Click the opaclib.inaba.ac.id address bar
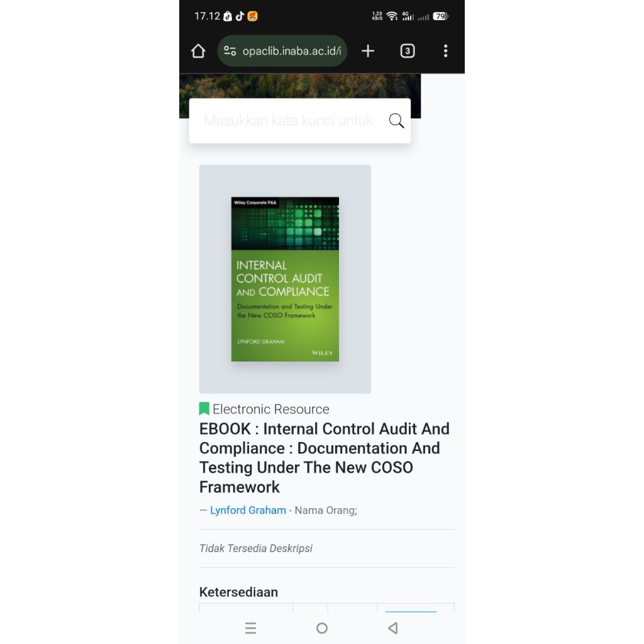This screenshot has width=644, height=644. [x=282, y=51]
